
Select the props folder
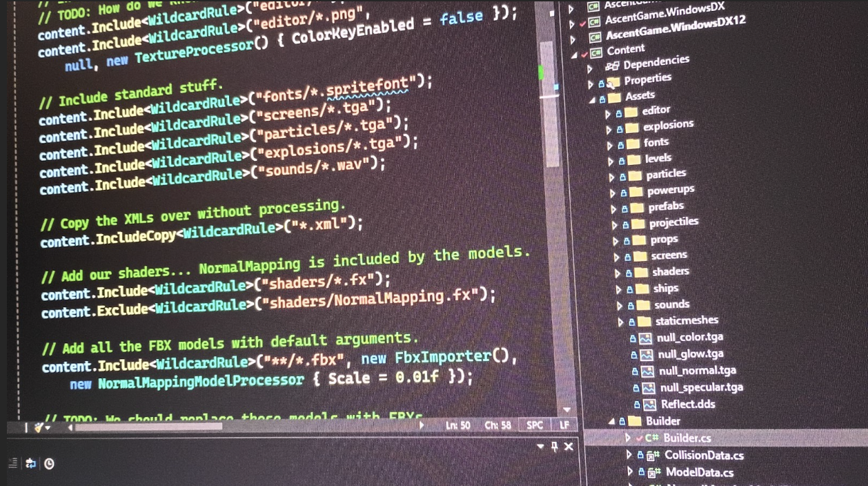coord(664,240)
